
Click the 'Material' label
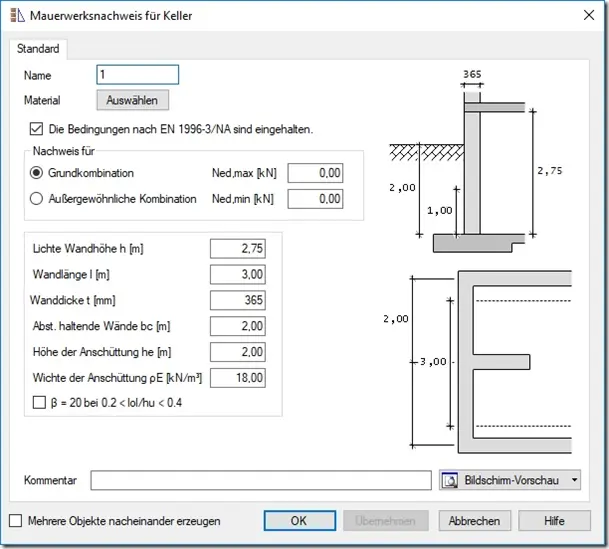click(x=42, y=100)
